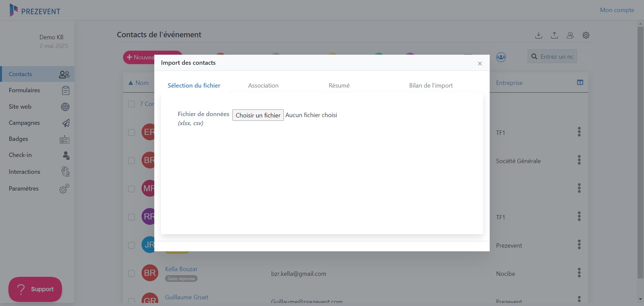
Task: Click the Choisir un fichier button
Action: (x=258, y=115)
